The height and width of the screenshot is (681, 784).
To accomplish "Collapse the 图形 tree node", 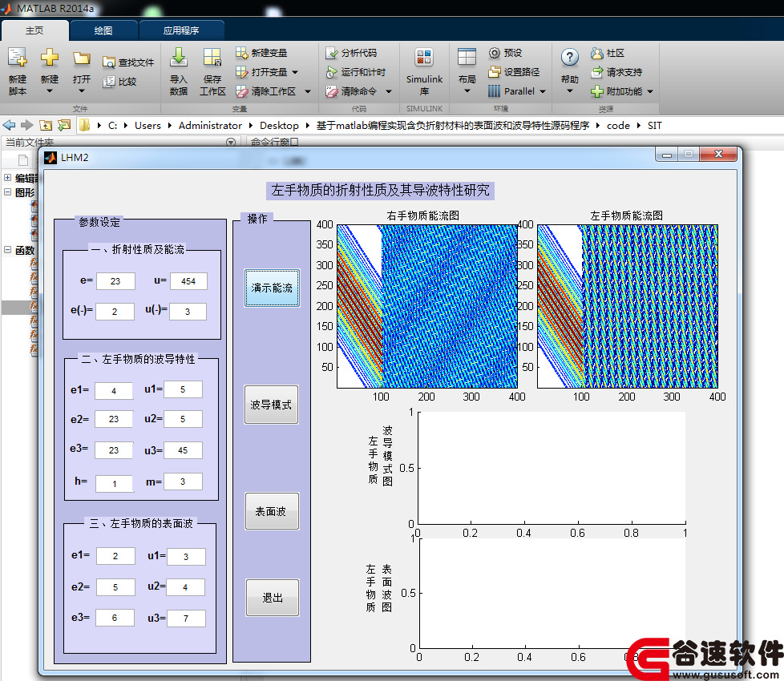I will click(x=7, y=191).
